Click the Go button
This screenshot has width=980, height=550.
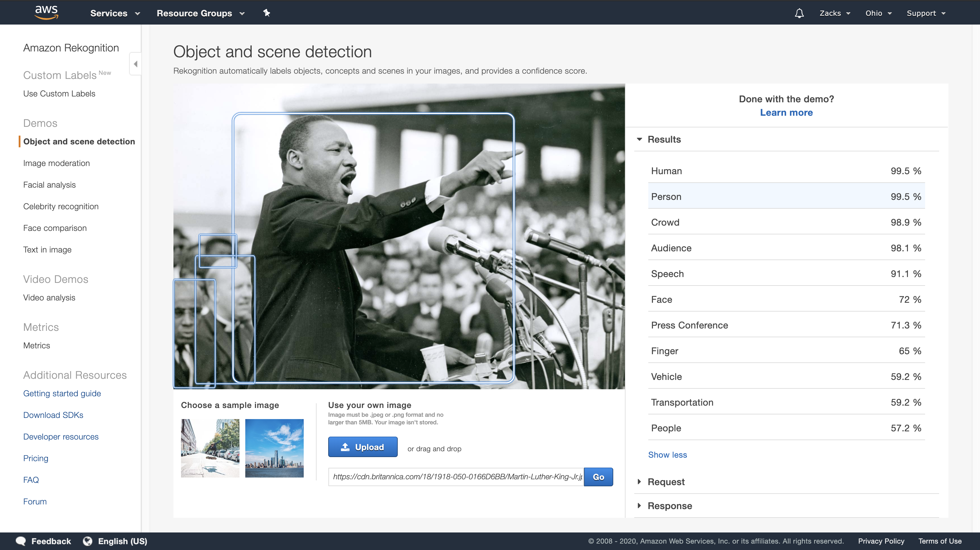point(598,477)
